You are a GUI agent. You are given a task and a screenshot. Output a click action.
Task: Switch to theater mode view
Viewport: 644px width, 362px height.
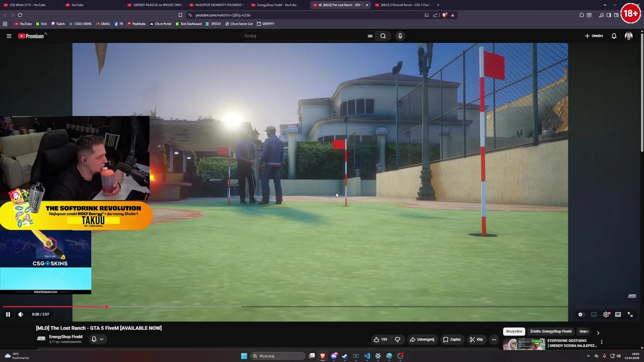pos(618,314)
